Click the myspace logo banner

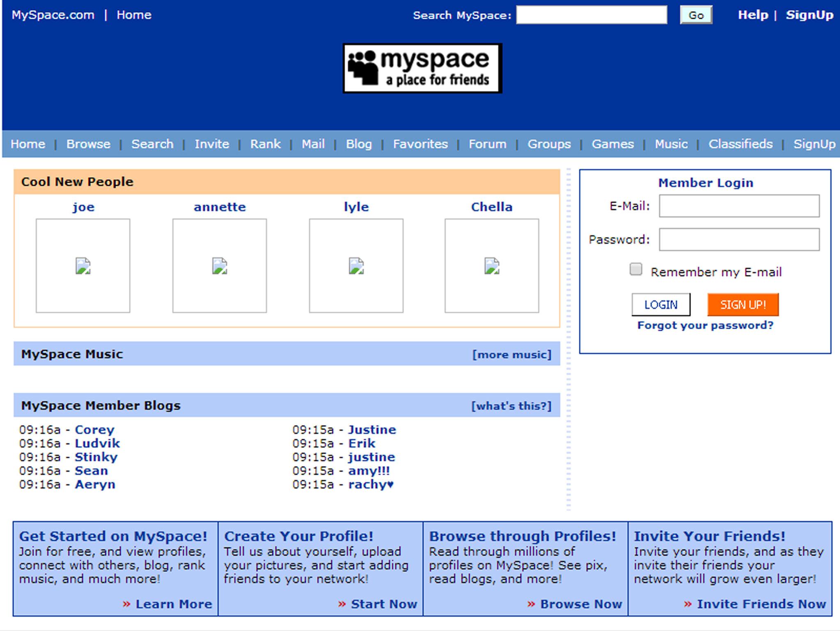(x=422, y=69)
